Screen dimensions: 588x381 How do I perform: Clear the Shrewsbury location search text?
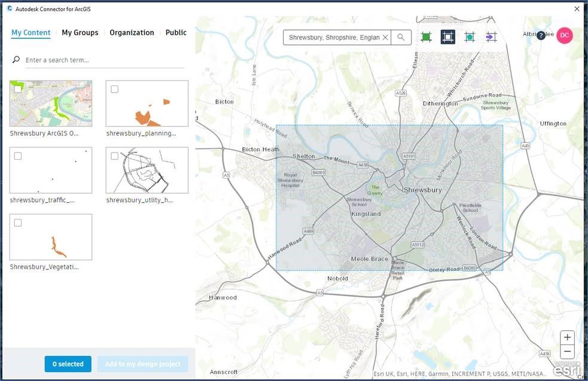(385, 38)
